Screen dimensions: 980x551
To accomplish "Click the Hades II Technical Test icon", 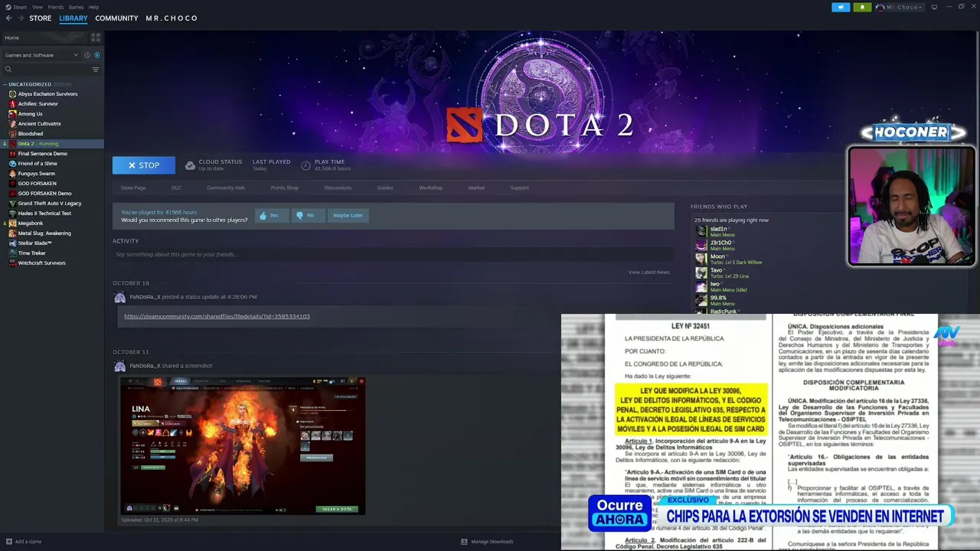I will pos(12,214).
